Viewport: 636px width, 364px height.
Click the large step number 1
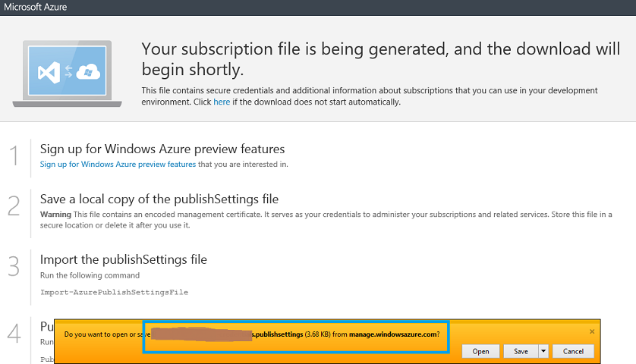(14, 156)
